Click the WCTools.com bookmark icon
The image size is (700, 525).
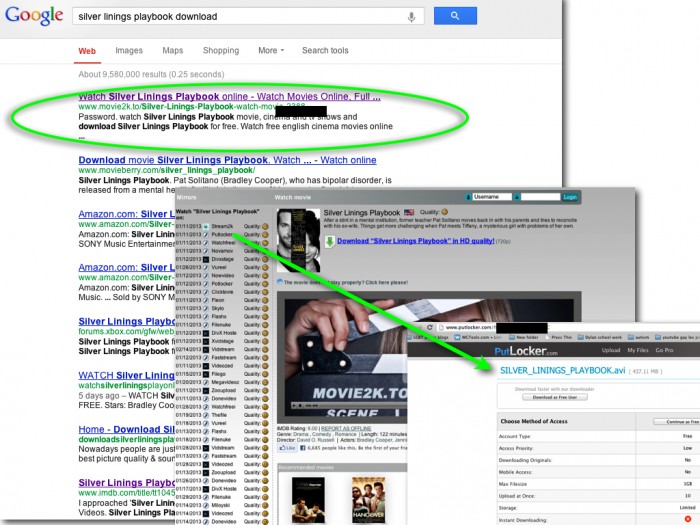(x=457, y=338)
